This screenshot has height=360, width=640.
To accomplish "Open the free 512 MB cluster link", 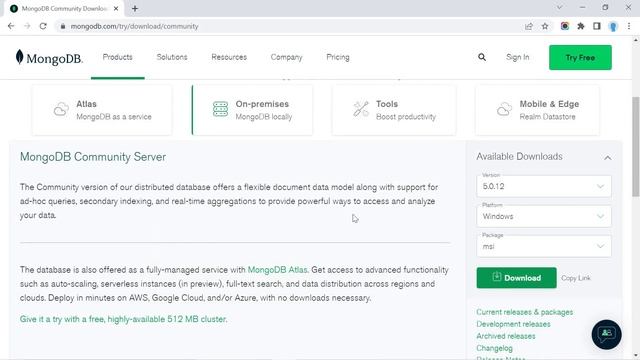I will pyautogui.click(x=123, y=319).
